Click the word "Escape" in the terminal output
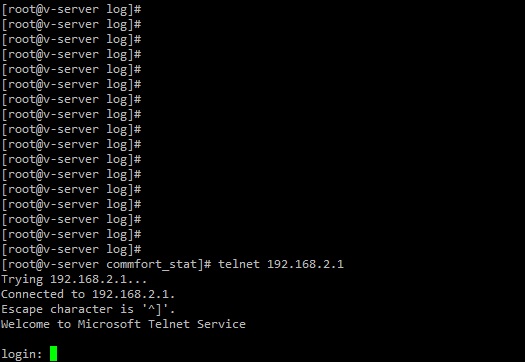Viewport: 525px width, 362px height. click(22, 309)
